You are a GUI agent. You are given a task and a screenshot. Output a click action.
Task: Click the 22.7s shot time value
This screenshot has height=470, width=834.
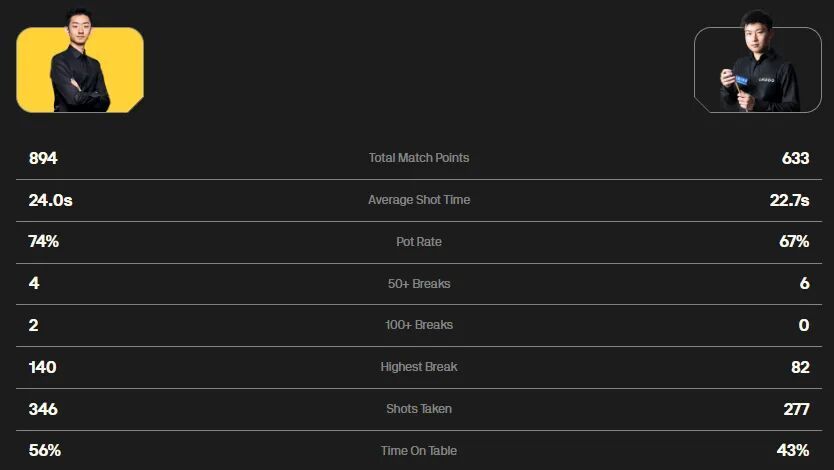pos(789,200)
